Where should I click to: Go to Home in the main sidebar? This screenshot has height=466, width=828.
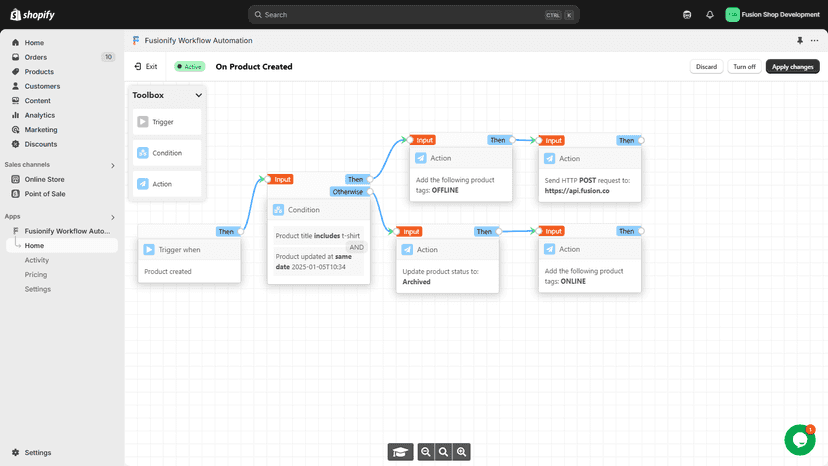click(x=34, y=43)
